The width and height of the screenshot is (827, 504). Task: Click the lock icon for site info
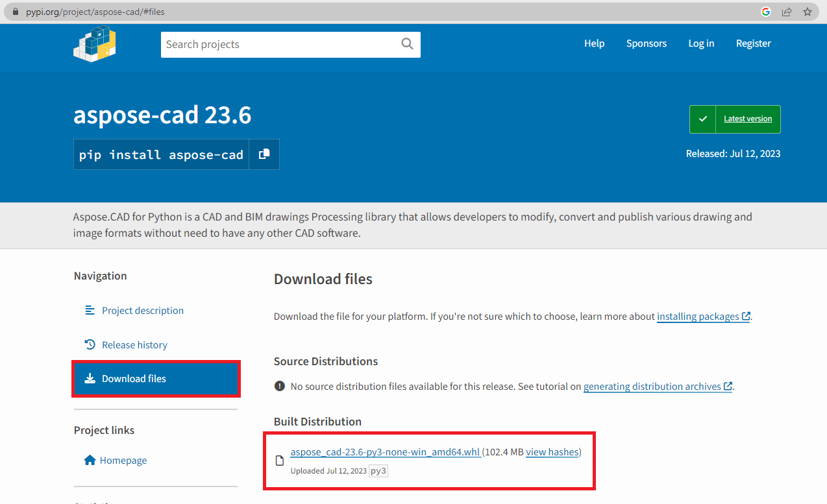(x=17, y=12)
